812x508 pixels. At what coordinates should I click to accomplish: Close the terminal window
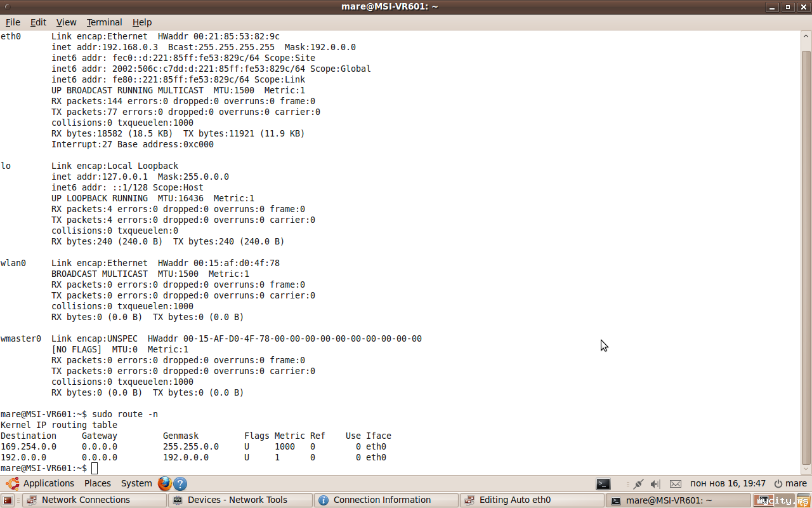[803, 7]
